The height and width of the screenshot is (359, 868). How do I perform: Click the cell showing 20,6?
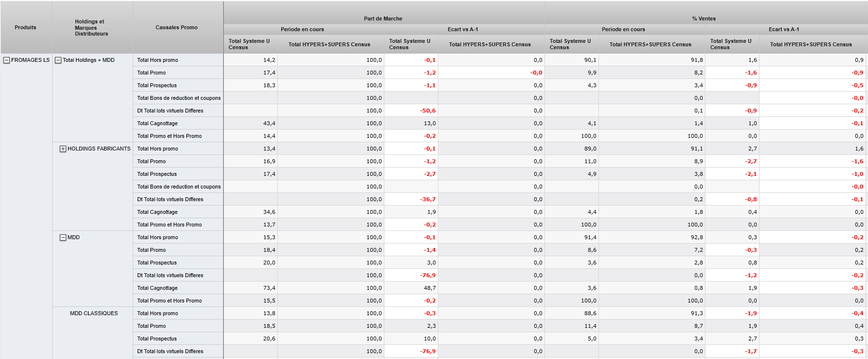251,339
